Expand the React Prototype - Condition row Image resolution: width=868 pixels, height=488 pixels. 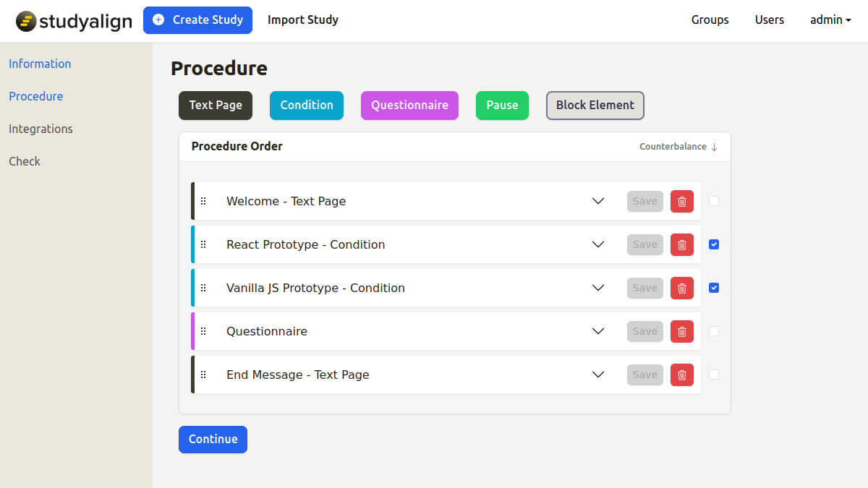[598, 244]
